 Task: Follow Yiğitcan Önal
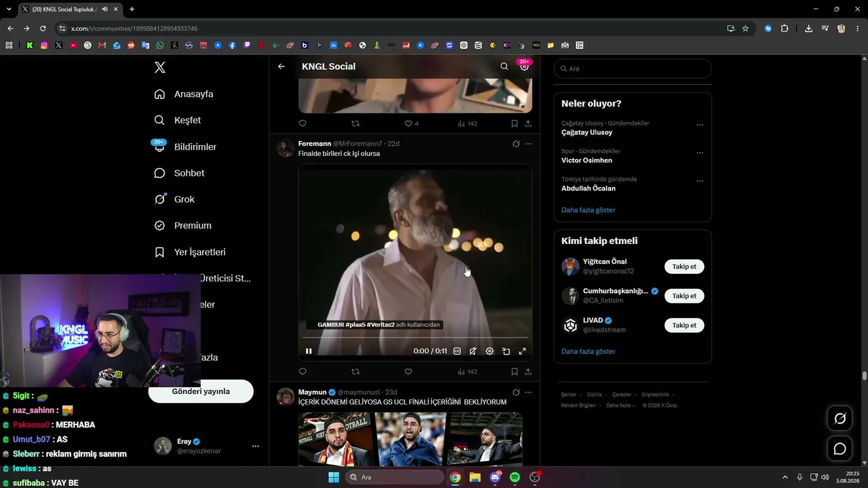point(684,266)
